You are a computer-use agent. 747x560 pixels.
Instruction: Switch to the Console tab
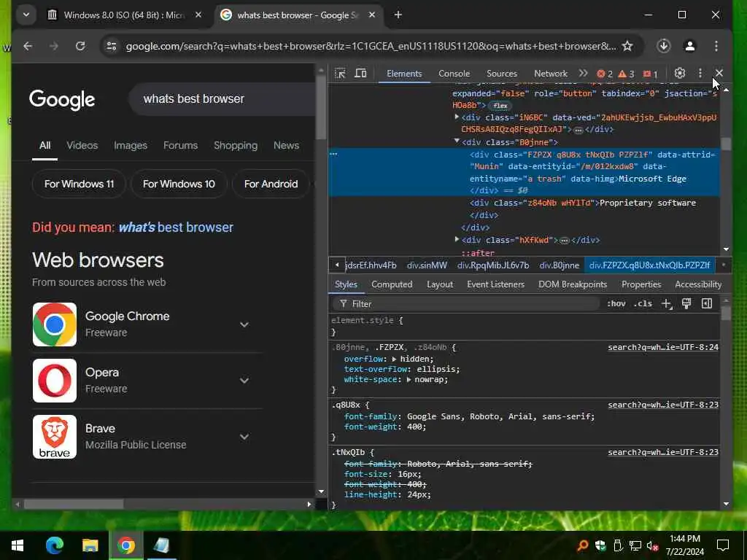pyautogui.click(x=454, y=74)
